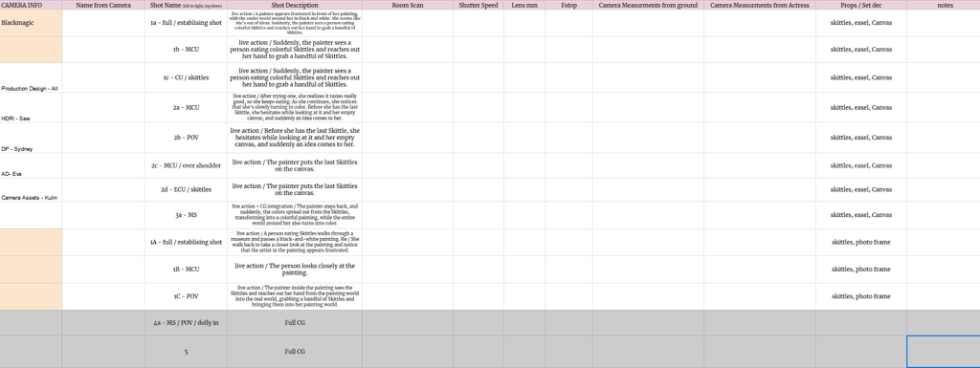Select the Room Scan header cell
The height and width of the screenshot is (368, 980).
pyautogui.click(x=408, y=5)
